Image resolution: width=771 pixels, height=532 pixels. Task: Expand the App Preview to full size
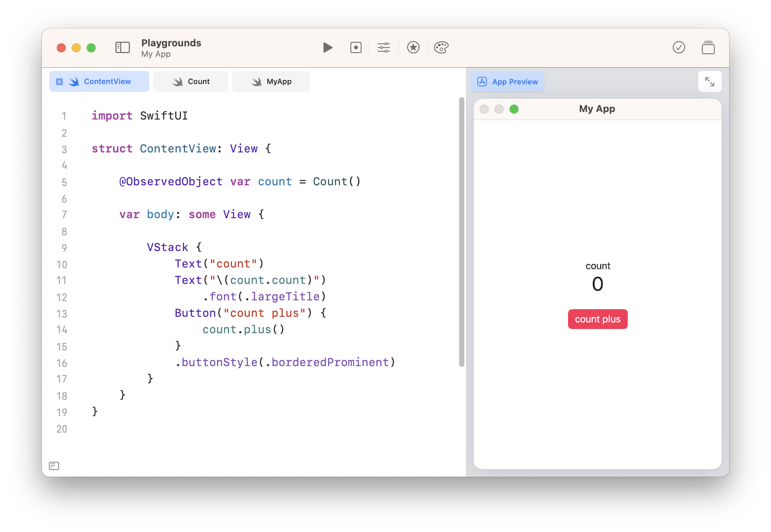pyautogui.click(x=709, y=81)
